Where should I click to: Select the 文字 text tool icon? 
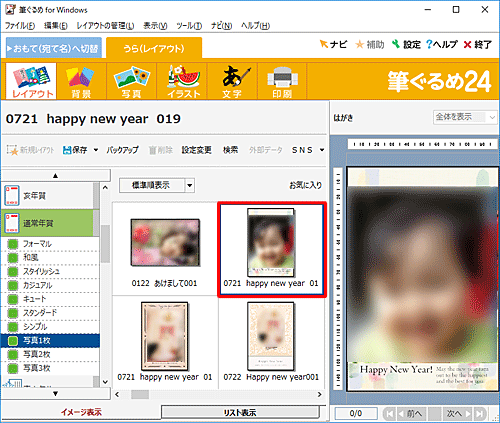(232, 81)
